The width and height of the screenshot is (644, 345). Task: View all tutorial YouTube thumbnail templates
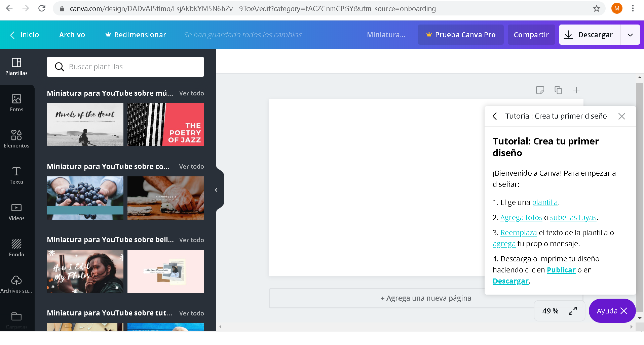(x=191, y=313)
